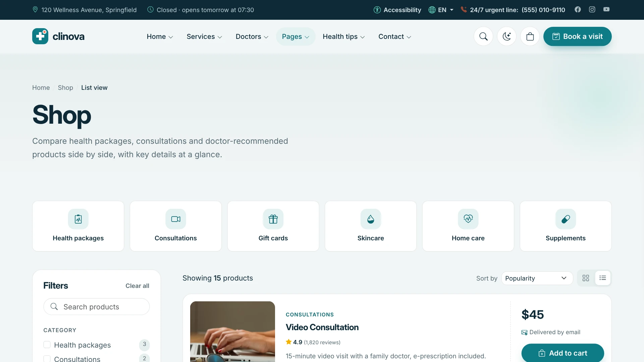
Task: Open the Skincare category card
Action: click(371, 226)
